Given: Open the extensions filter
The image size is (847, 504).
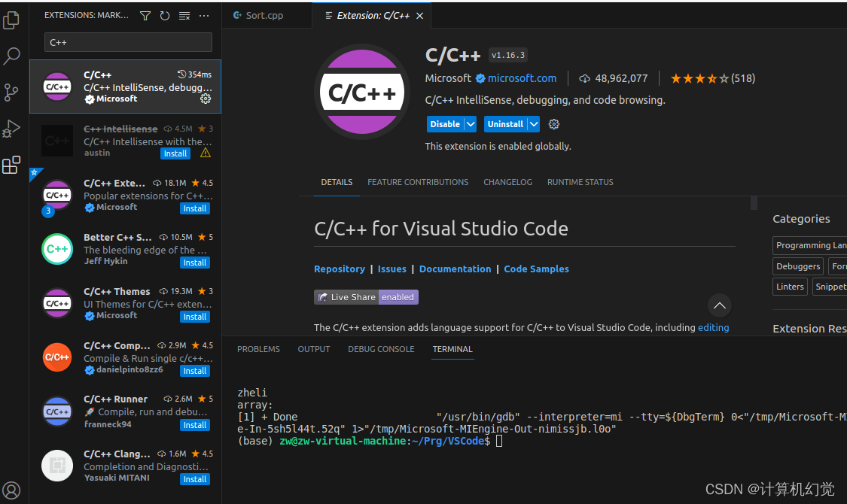Looking at the screenshot, I should click(145, 15).
